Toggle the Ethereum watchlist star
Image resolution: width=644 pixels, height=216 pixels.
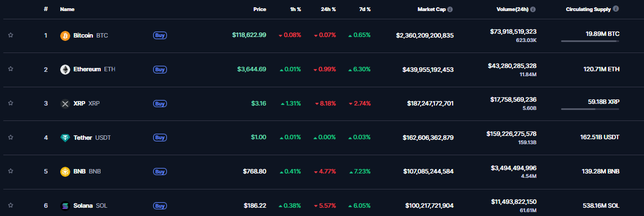tap(11, 70)
